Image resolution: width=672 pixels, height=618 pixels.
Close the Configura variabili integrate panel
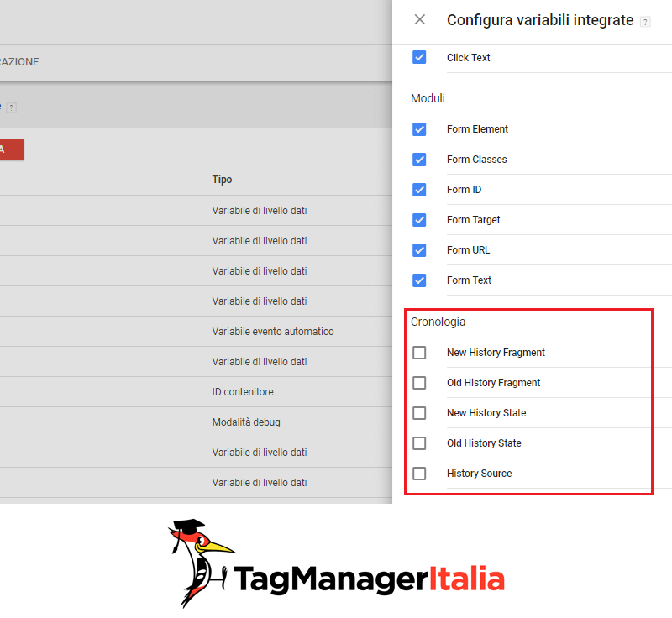pyautogui.click(x=419, y=19)
